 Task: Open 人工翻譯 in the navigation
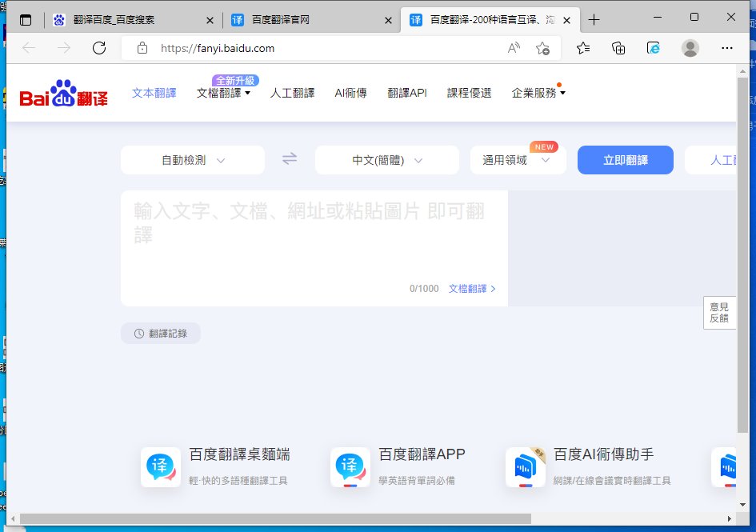pos(292,93)
